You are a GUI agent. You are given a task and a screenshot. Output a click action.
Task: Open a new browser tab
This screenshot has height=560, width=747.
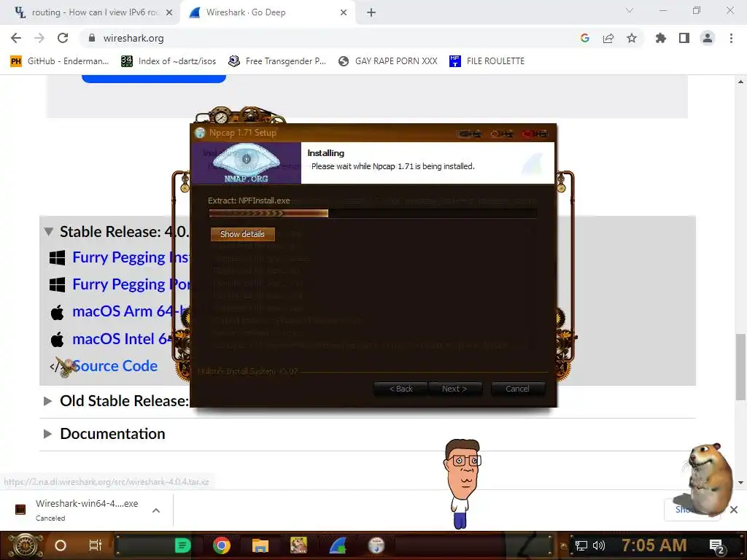371,12
